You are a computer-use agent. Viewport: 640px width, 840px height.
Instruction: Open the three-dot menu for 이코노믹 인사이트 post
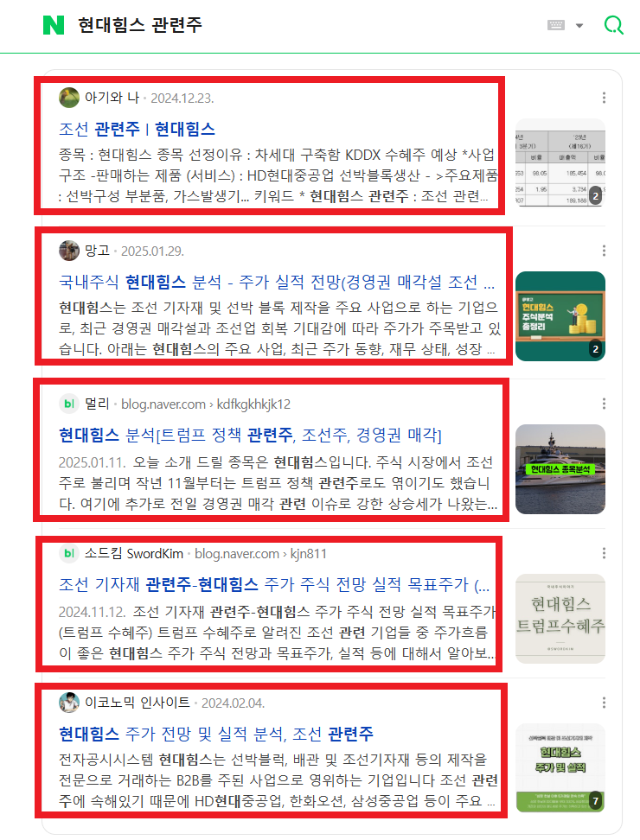604,703
